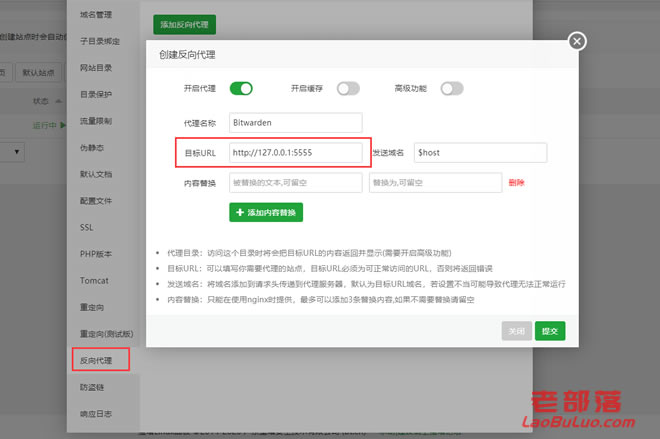Click the 状态 column sort arrow

59,101
